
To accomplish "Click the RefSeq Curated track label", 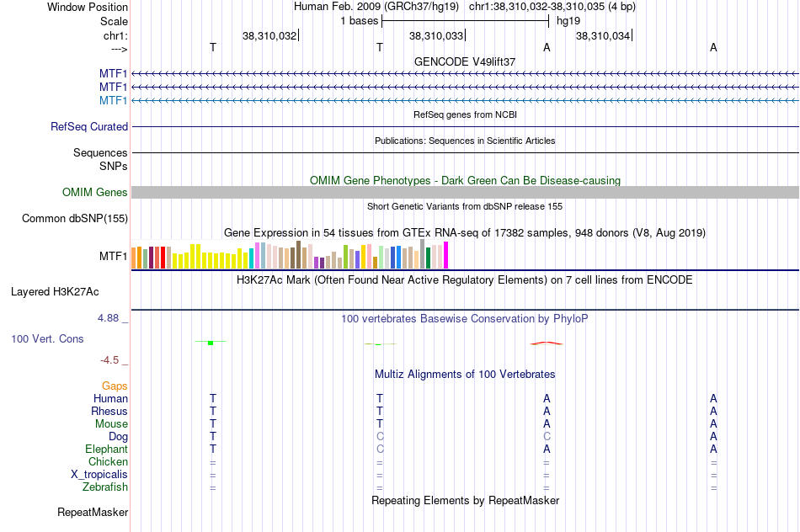I will point(89,126).
